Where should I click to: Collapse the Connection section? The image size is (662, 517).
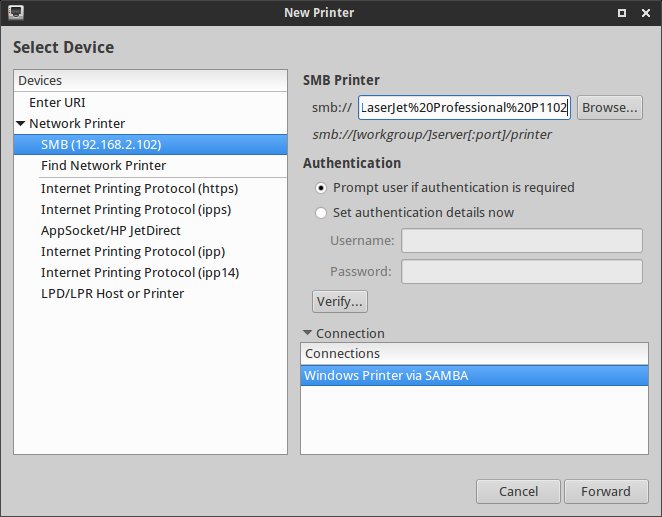[x=307, y=333]
